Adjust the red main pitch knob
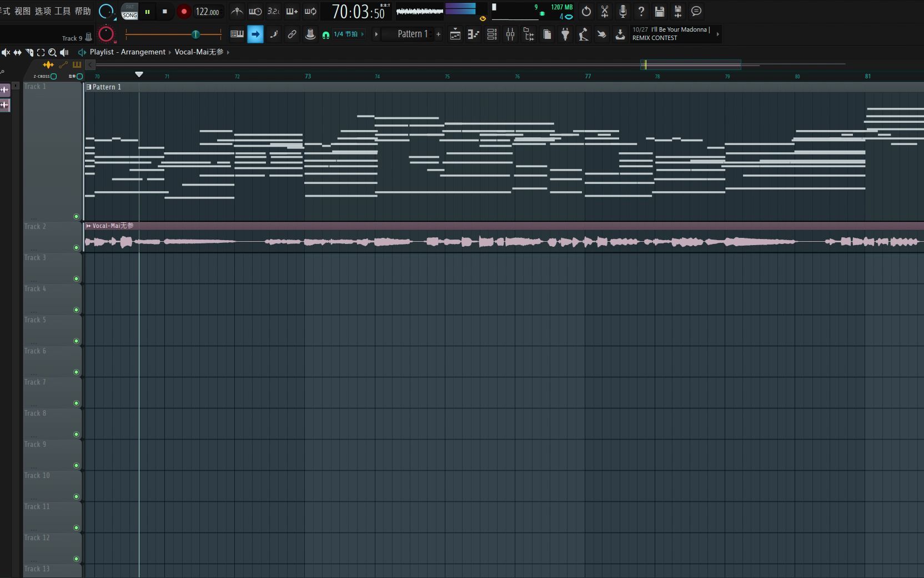Image resolution: width=924 pixels, height=578 pixels. (106, 34)
